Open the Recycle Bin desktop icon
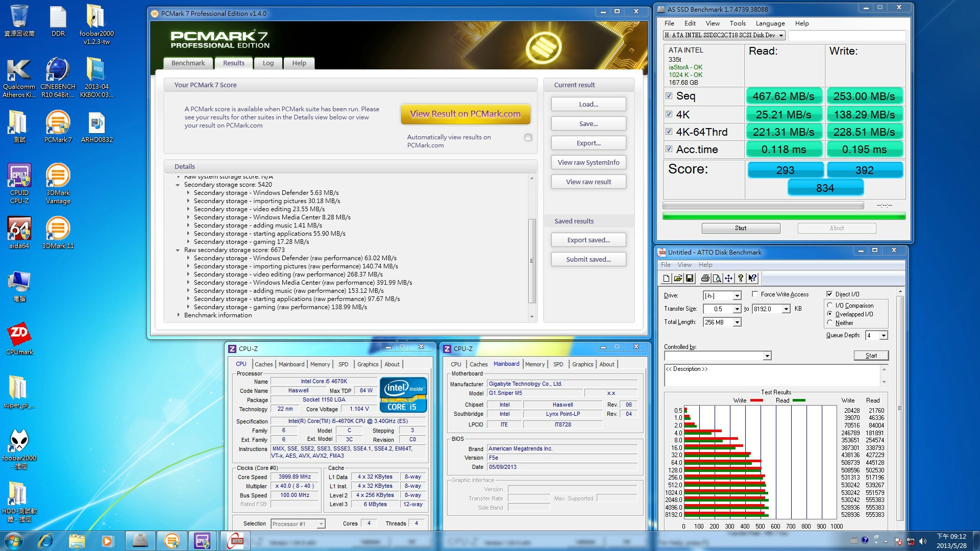This screenshot has height=551, width=980. tap(19, 21)
